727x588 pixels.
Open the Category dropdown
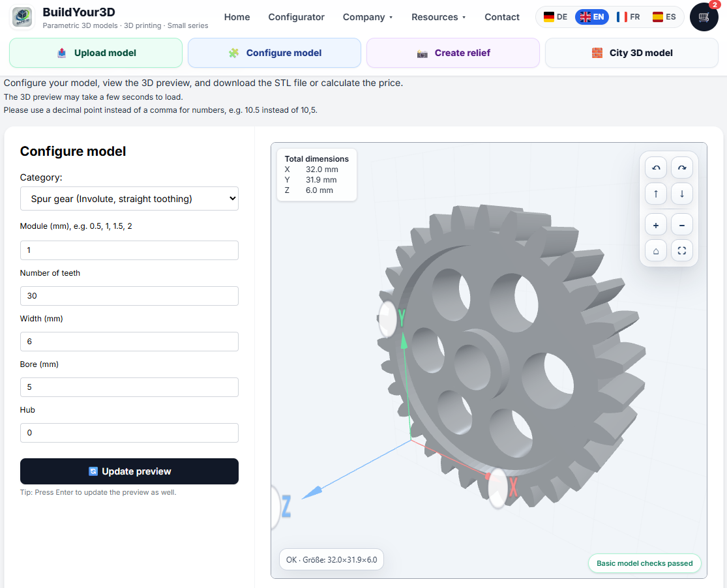(129, 198)
